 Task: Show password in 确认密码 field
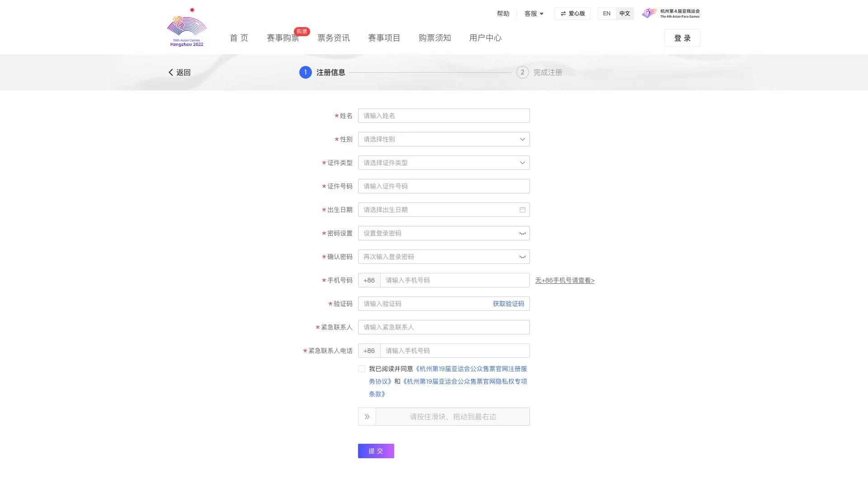(522, 257)
